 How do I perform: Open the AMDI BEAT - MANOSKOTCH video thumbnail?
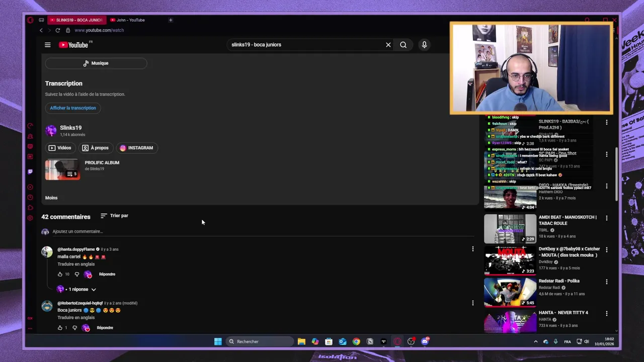coord(510,229)
